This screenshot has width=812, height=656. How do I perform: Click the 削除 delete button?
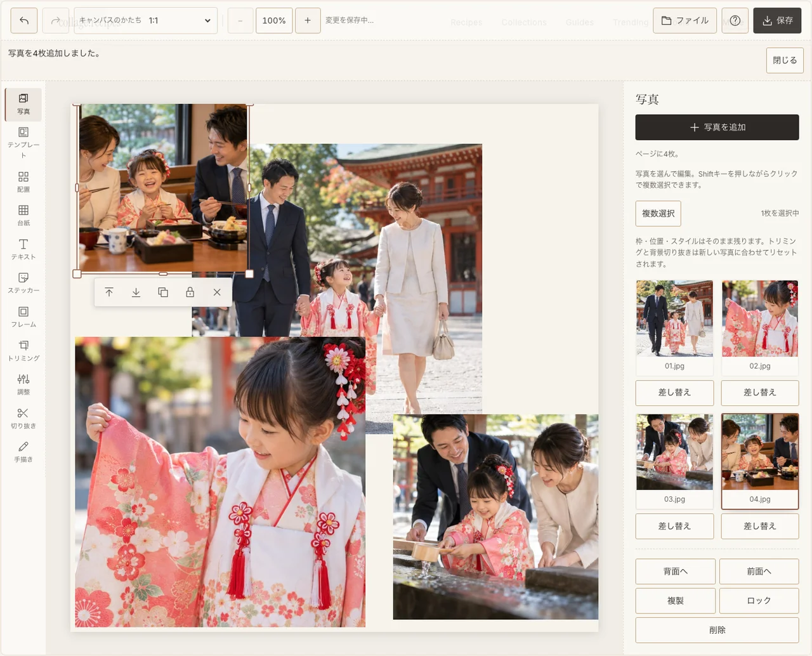(x=717, y=630)
